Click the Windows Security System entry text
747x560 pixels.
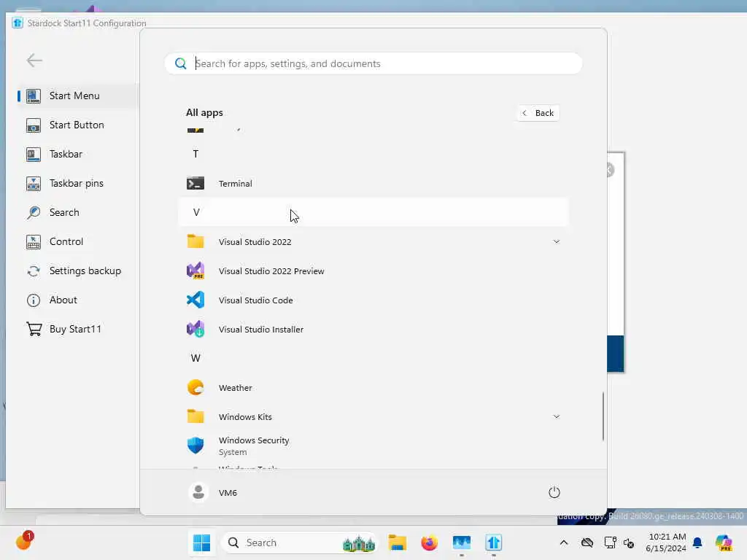pos(254,446)
